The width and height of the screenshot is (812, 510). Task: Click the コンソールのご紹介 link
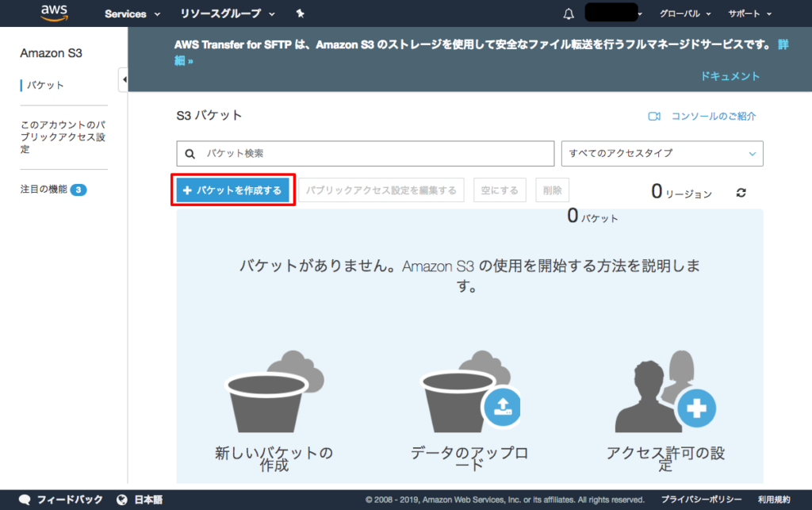coord(714,117)
